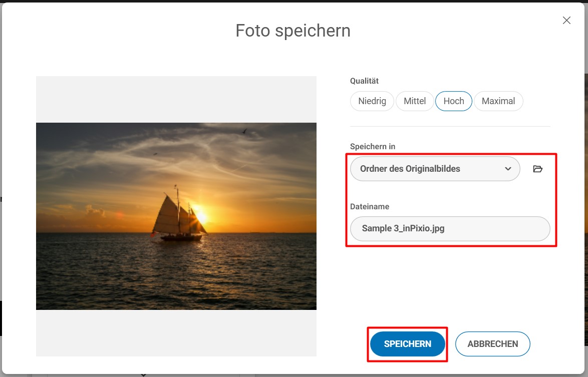Select "Niedrig" quality option
The image size is (588, 377).
tap(372, 101)
